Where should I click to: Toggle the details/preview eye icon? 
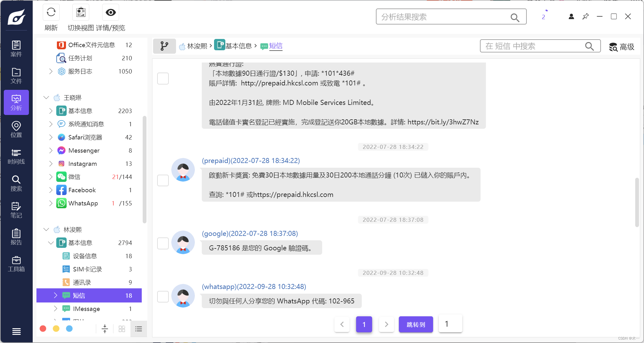click(x=111, y=13)
